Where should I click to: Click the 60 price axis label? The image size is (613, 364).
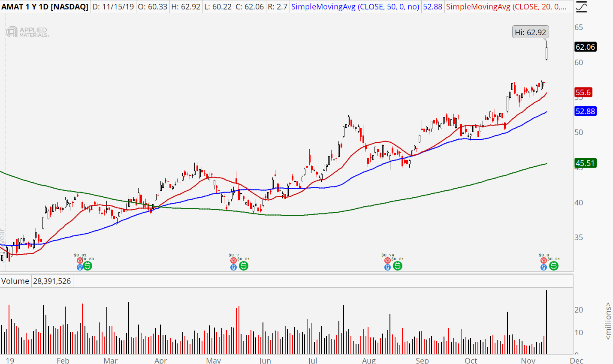579,63
